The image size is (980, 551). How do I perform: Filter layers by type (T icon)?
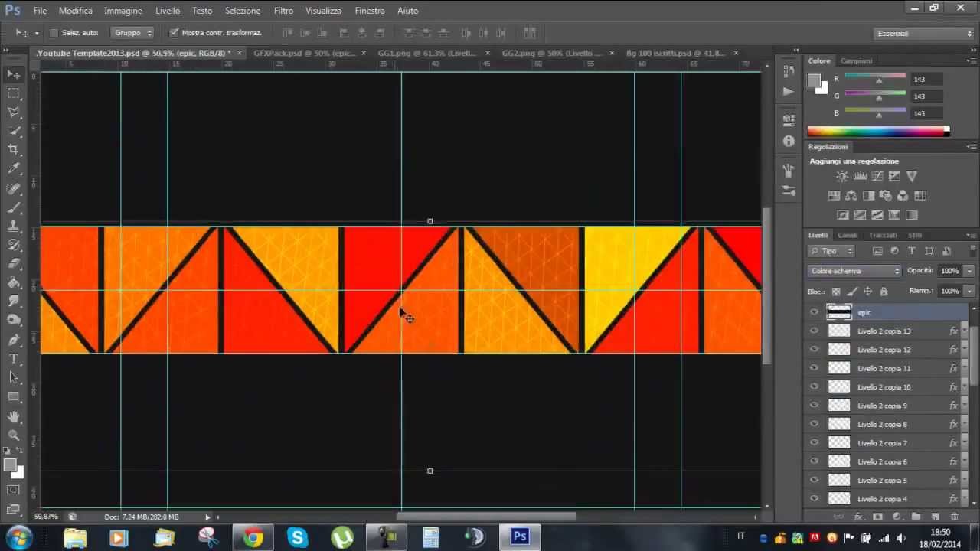click(x=912, y=251)
